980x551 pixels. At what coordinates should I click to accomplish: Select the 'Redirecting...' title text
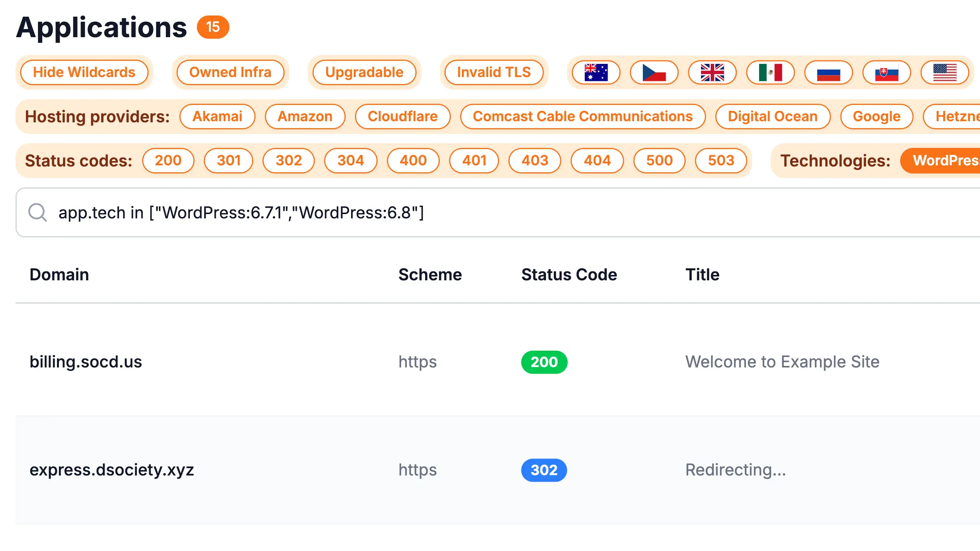735,470
